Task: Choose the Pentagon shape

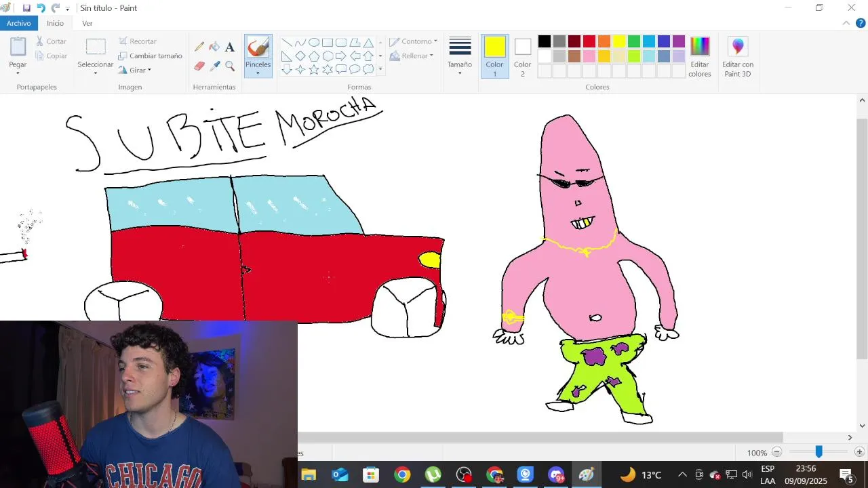Action: (x=314, y=56)
